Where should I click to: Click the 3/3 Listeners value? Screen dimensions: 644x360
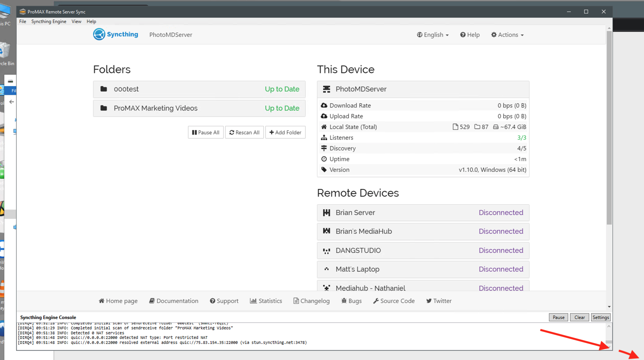(x=521, y=138)
